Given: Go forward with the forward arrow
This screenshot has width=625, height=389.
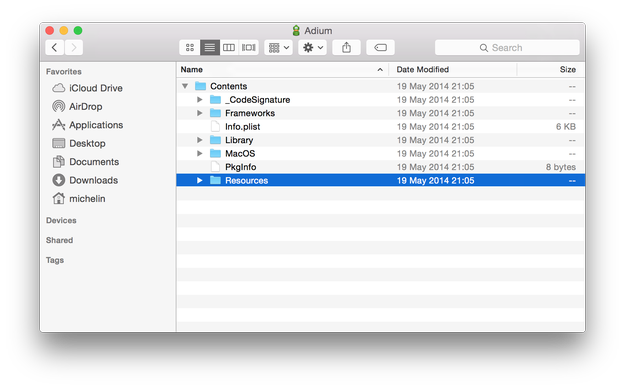Looking at the screenshot, I should (x=74, y=47).
